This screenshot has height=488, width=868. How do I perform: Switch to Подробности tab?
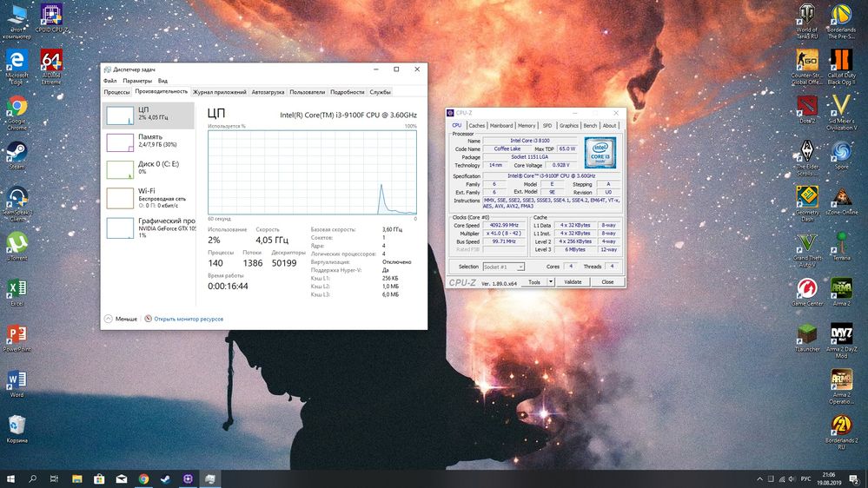pyautogui.click(x=347, y=92)
